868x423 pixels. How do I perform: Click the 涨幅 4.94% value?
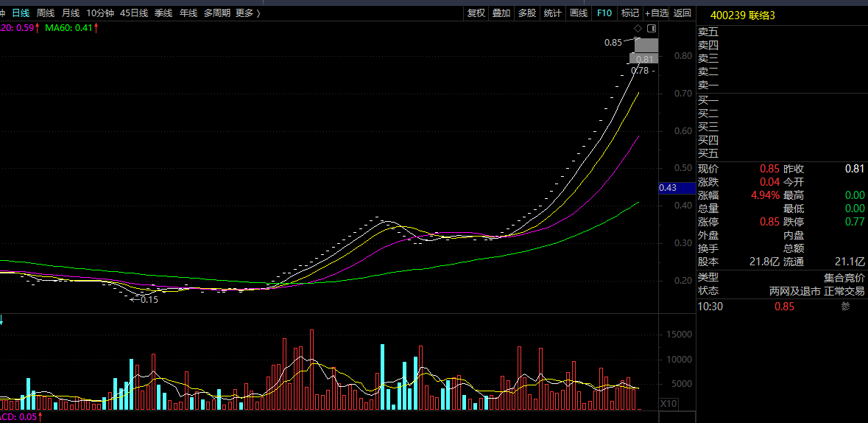point(765,195)
